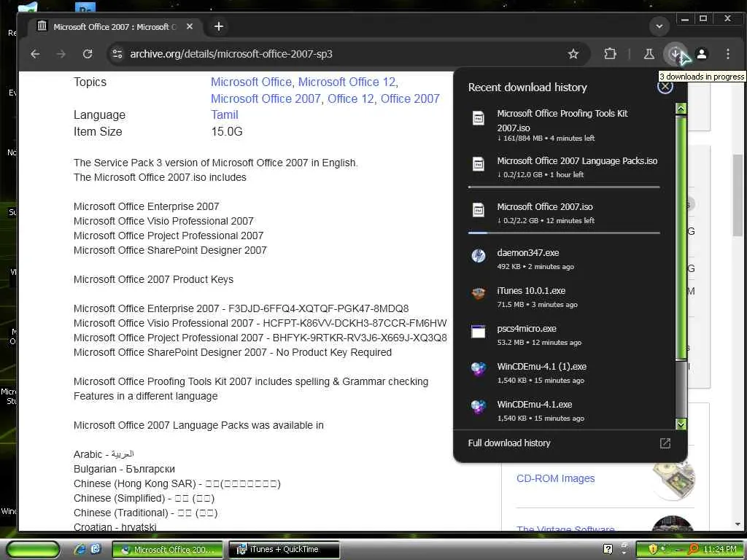This screenshot has height=560, width=747.
Task: Expand the tab search dropdown
Action: [x=659, y=27]
